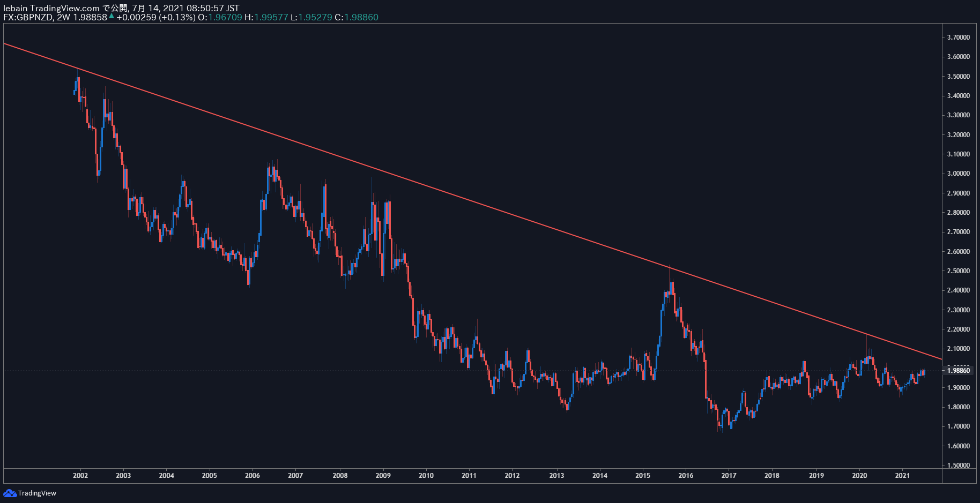
Task: Click the 2006 year label on time axis
Action: (253, 476)
